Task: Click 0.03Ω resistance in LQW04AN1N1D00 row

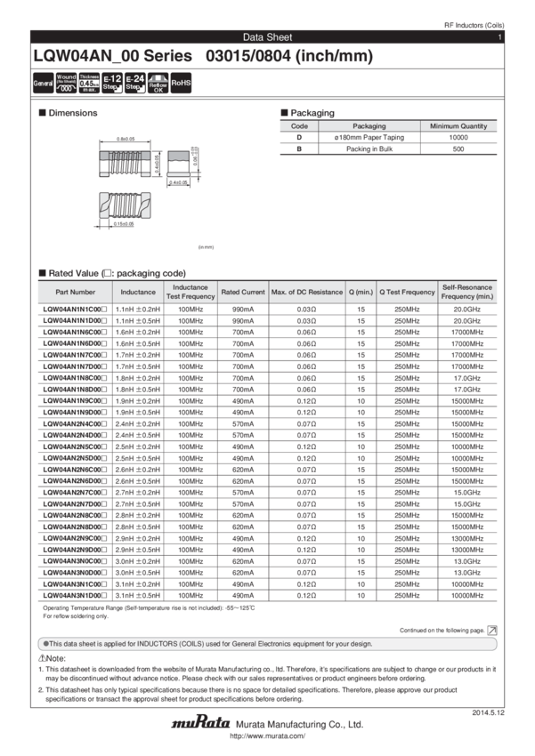Action: point(306,320)
